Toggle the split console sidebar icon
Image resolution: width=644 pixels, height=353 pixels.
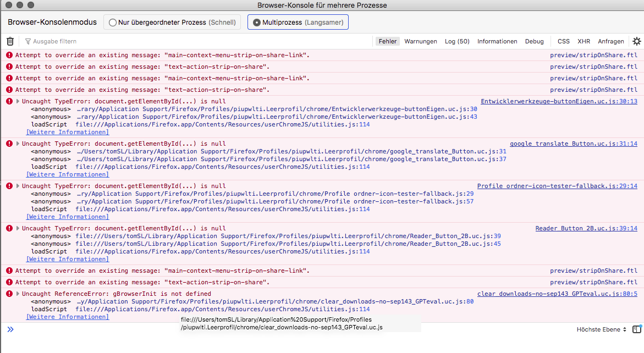(x=636, y=329)
